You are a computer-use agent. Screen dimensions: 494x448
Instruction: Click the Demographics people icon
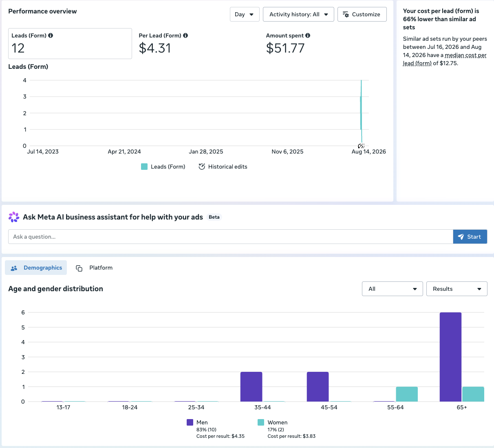(x=14, y=268)
